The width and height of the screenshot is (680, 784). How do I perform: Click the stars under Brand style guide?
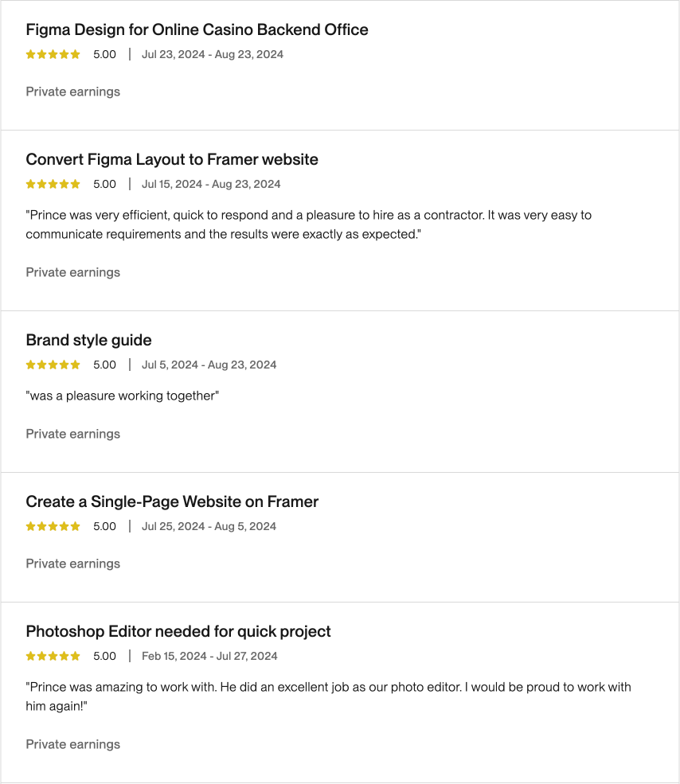53,365
